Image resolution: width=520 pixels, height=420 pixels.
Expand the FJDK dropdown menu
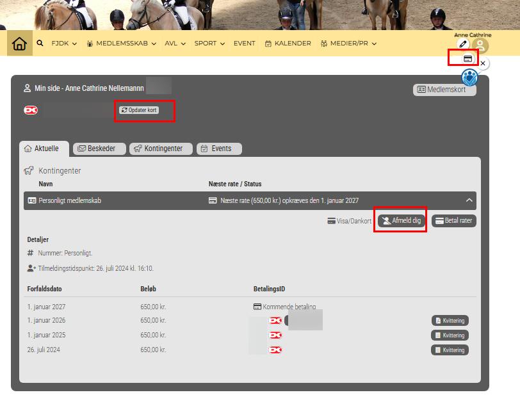click(x=64, y=44)
